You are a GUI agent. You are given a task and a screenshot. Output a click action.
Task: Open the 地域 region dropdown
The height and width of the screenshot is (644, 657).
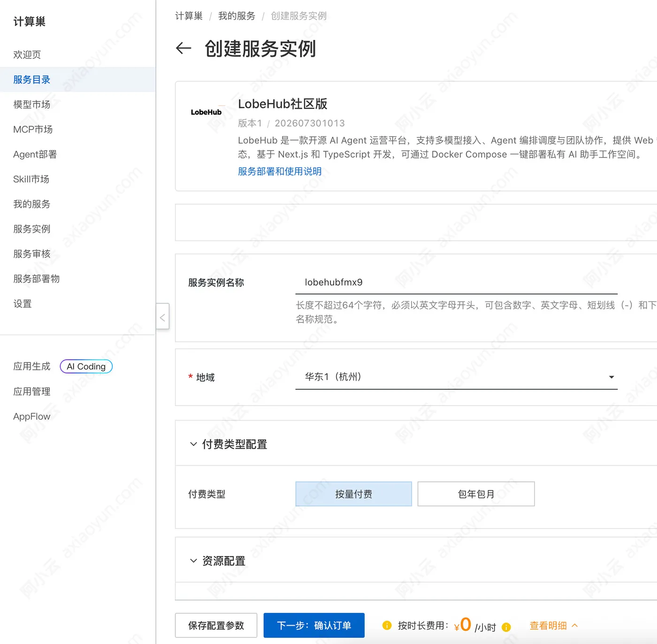click(x=456, y=377)
